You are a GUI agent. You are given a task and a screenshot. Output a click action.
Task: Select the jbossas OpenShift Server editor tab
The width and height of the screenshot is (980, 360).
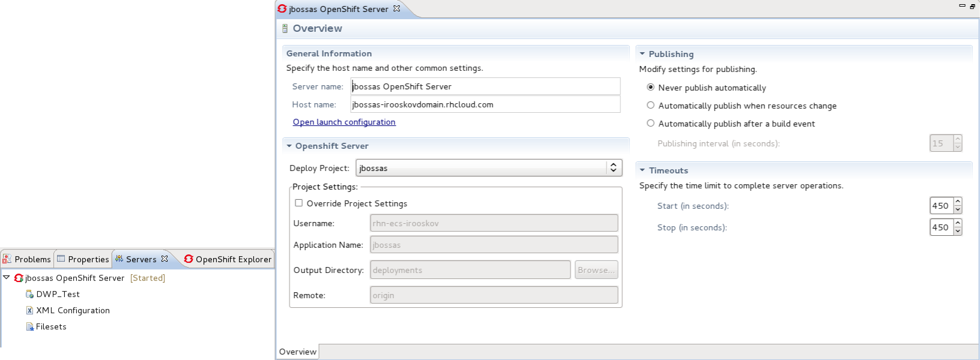[x=339, y=9]
